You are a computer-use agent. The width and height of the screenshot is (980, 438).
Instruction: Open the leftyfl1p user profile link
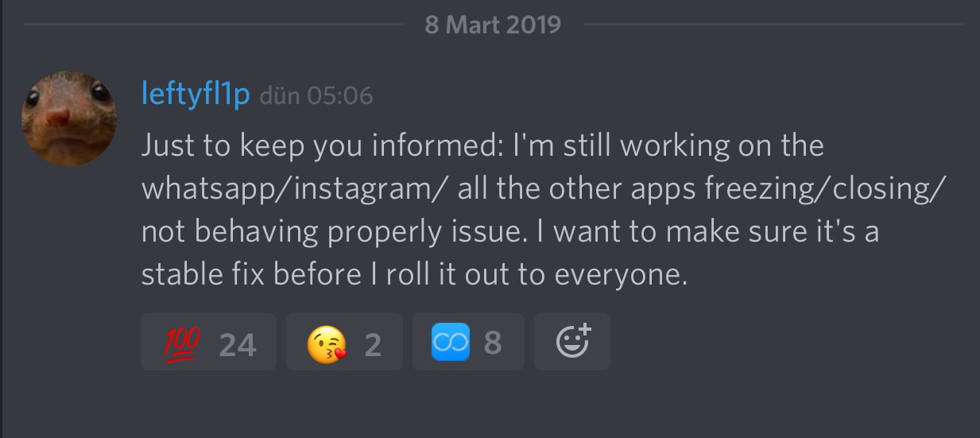tap(196, 95)
